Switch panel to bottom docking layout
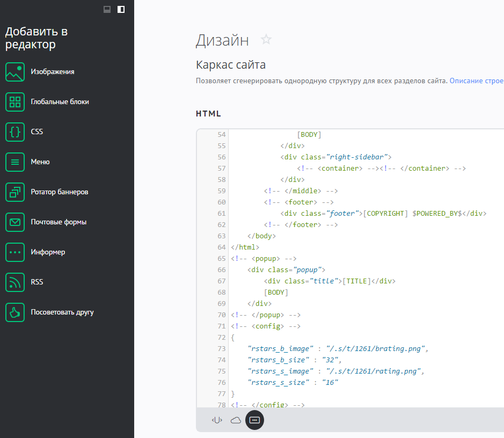The image size is (504, 438). click(107, 9)
